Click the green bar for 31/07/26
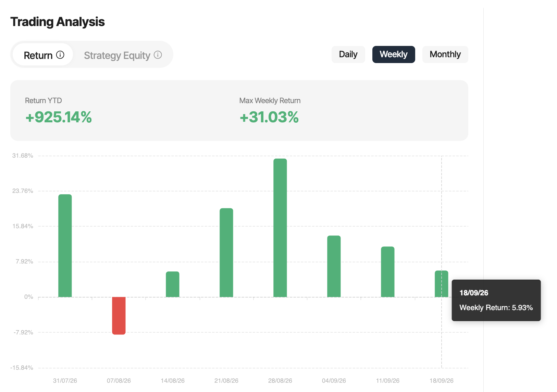 [65, 246]
